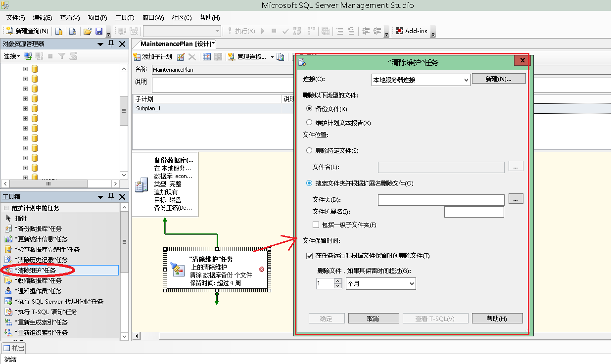This screenshot has height=364, width=612.
Task: Select "重新组织索引"任务 in toolbox
Action: point(42,332)
